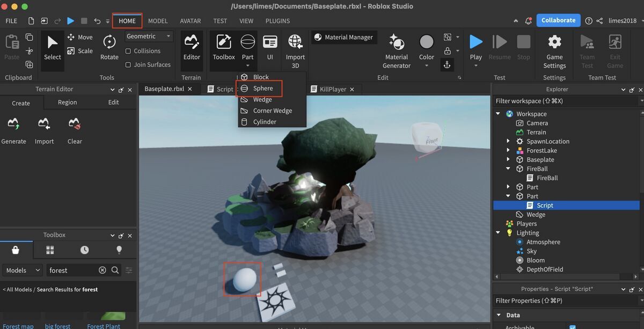
Task: Select the Rotate tool
Action: 109,48
